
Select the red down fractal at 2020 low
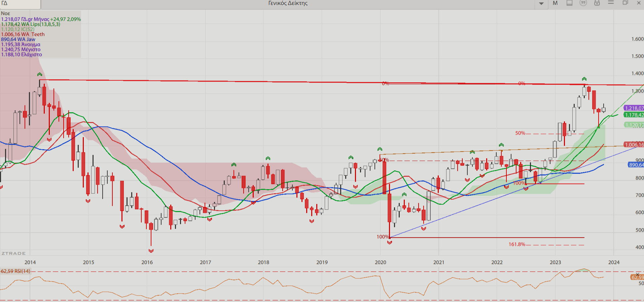390,243
